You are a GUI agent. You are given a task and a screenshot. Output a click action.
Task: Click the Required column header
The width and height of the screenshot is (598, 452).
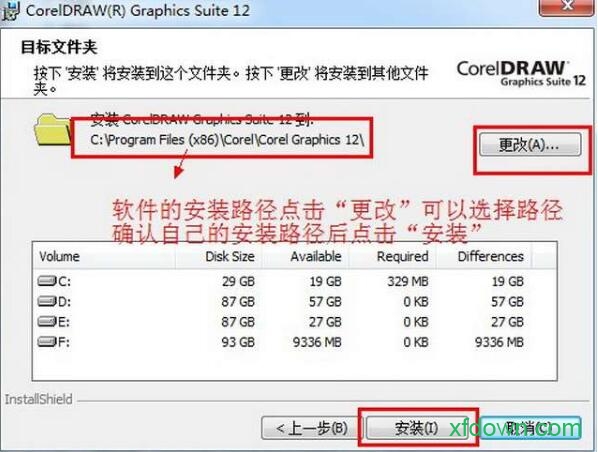pos(392,256)
